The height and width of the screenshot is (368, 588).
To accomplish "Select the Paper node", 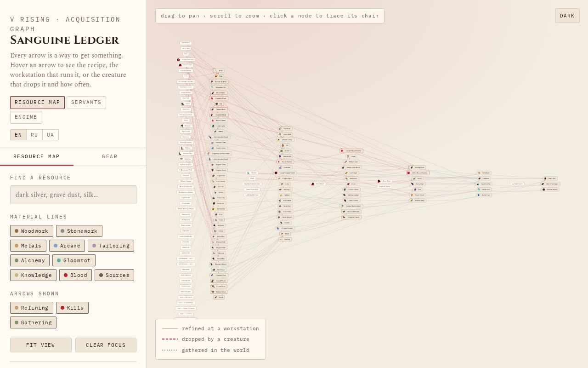I will coord(351,156).
